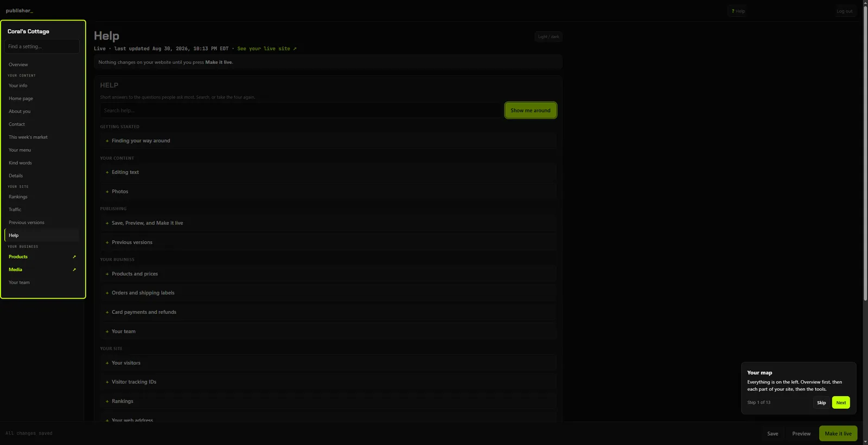Go to Your info in sidebar
The height and width of the screenshot is (445, 868).
[x=42, y=86]
